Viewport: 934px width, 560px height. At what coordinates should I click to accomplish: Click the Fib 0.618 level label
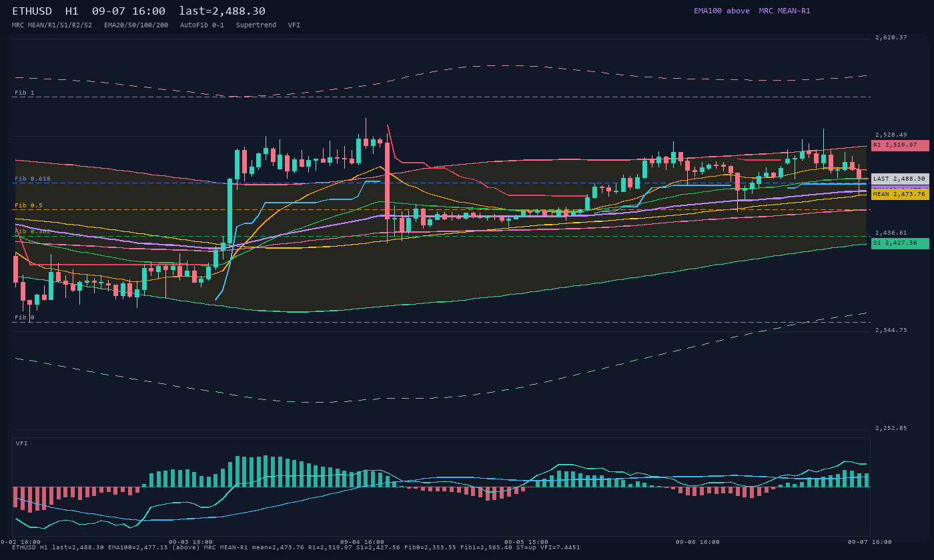[x=33, y=179]
